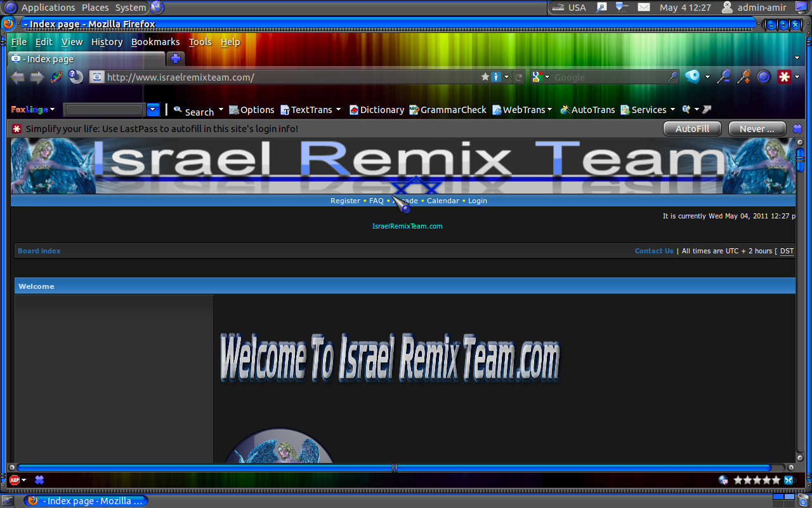
Task: Click the Adblock Plus icon in status bar
Action: [x=14, y=480]
